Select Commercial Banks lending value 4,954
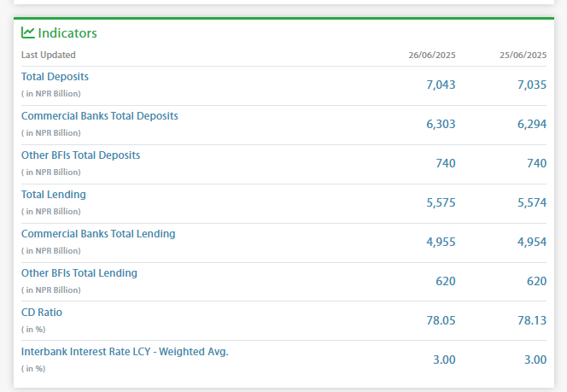 click(531, 242)
